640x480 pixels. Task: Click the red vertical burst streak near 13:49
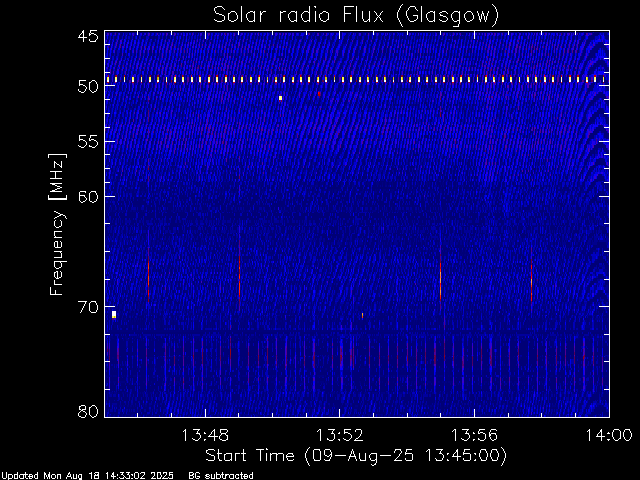240,269
